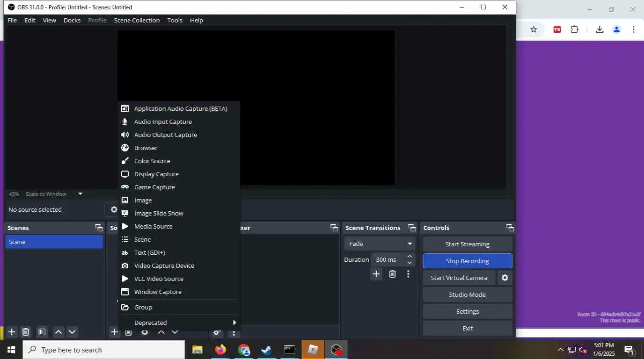This screenshot has height=359, width=644.
Task: Remove source using Sources panel trash icon
Action: 128,332
